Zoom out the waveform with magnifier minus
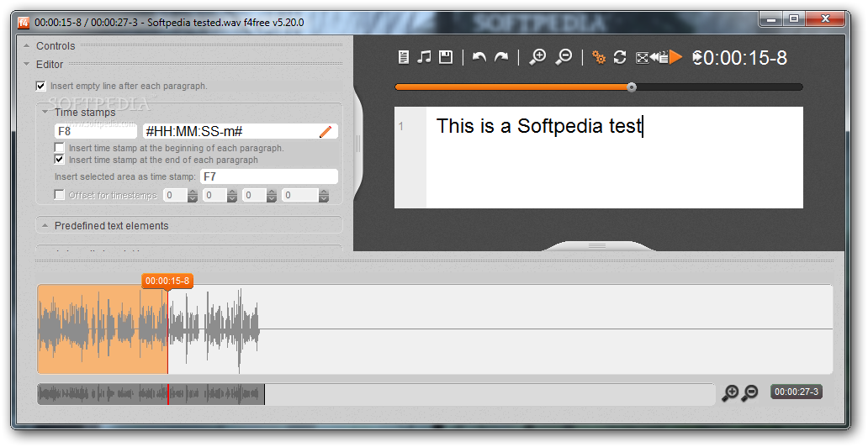The width and height of the screenshot is (868, 447). tap(749, 392)
